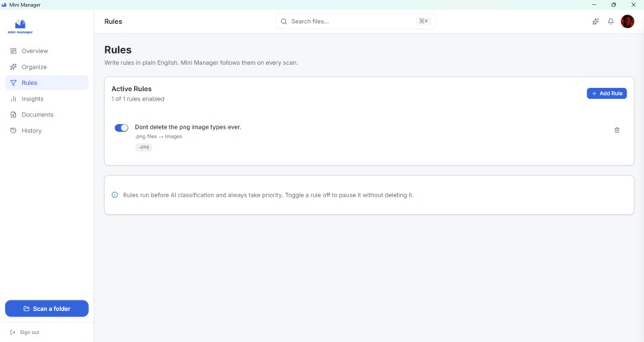Select the Rules sidebar item

pos(46,82)
